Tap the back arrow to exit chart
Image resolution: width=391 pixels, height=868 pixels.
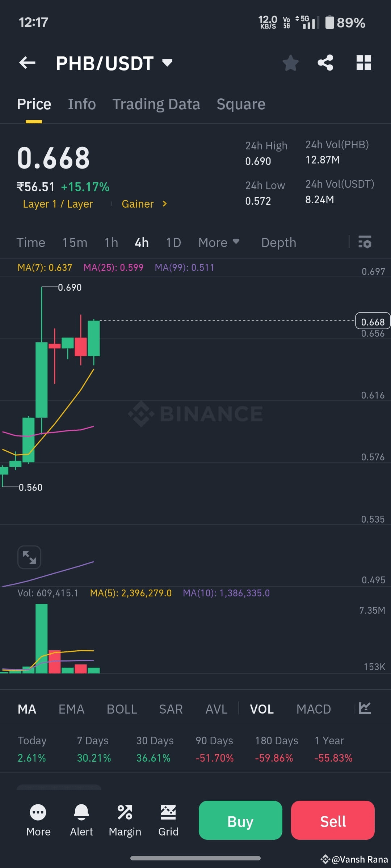pos(26,63)
